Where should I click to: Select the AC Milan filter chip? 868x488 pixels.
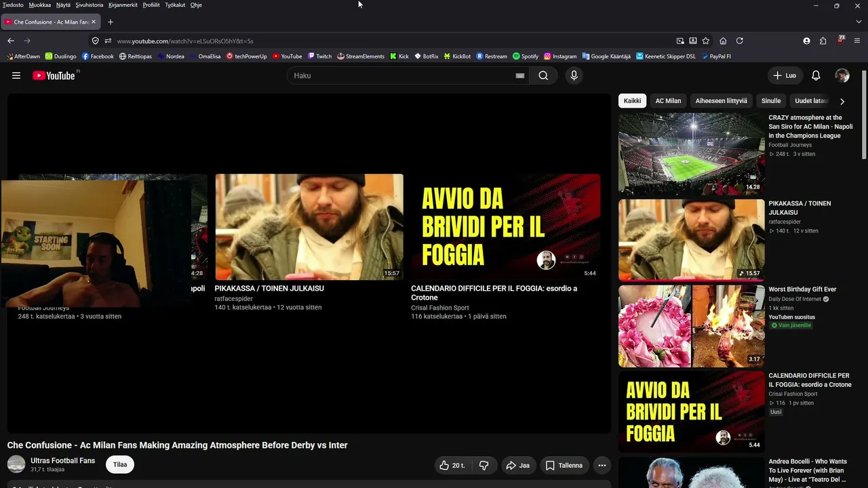[x=668, y=101]
